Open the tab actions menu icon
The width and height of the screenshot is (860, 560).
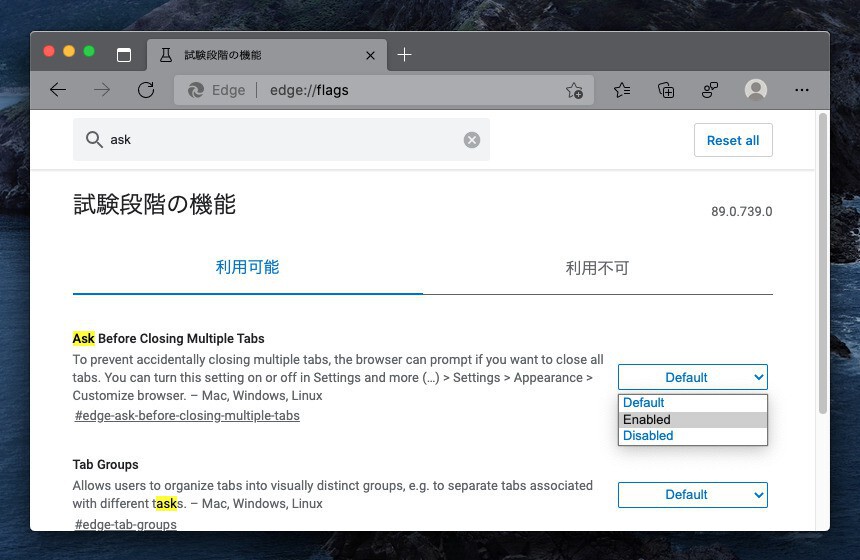coord(124,55)
